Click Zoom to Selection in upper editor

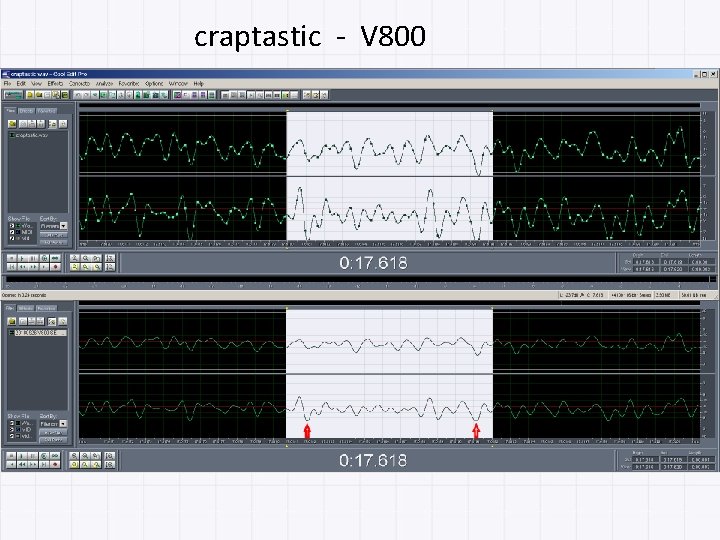pos(74,267)
